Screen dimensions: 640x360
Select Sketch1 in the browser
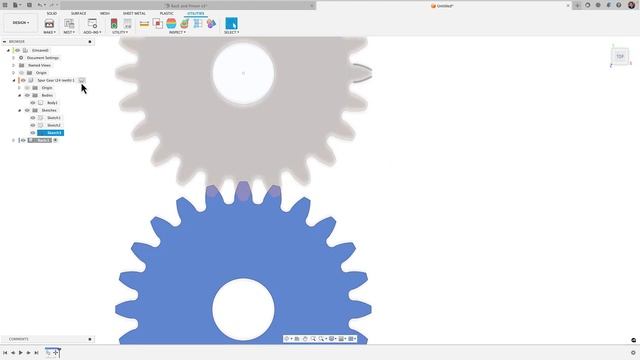(53, 118)
